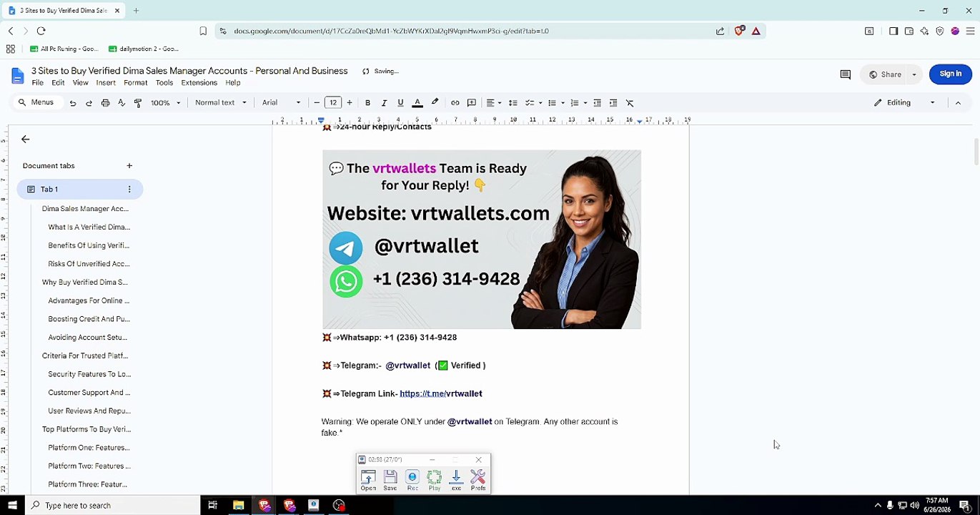Viewport: 980px width, 515px height.
Task: Decrease paragraph indent
Action: click(x=597, y=103)
